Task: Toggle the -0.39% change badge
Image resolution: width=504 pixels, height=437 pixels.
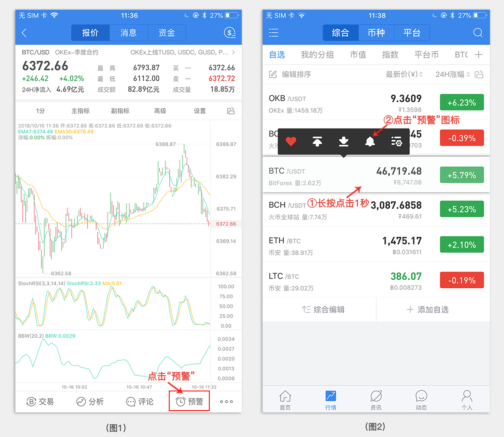Action: (x=462, y=138)
